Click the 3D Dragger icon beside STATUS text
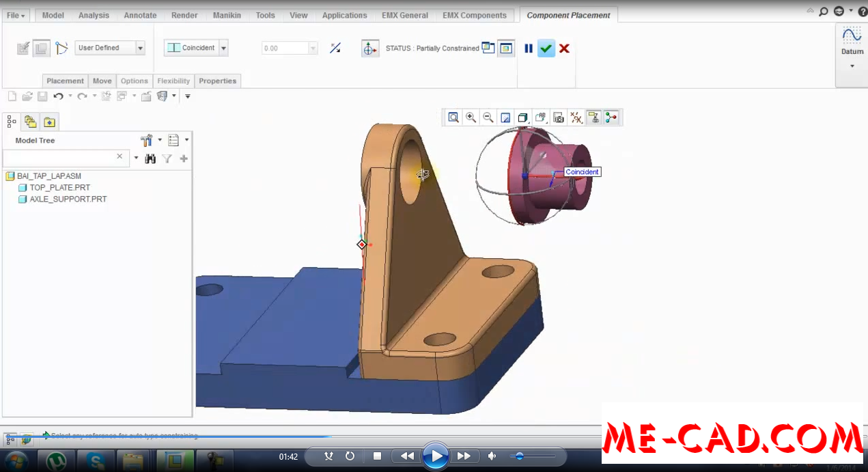Screen dimensions: 868x472 click(369, 48)
